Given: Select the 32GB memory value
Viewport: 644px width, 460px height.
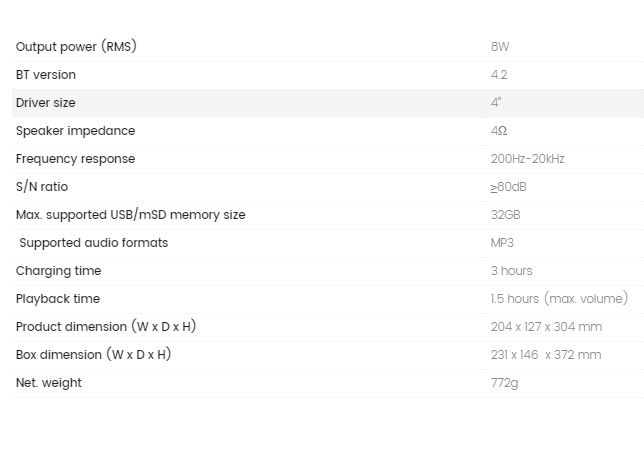Looking at the screenshot, I should click(506, 215).
